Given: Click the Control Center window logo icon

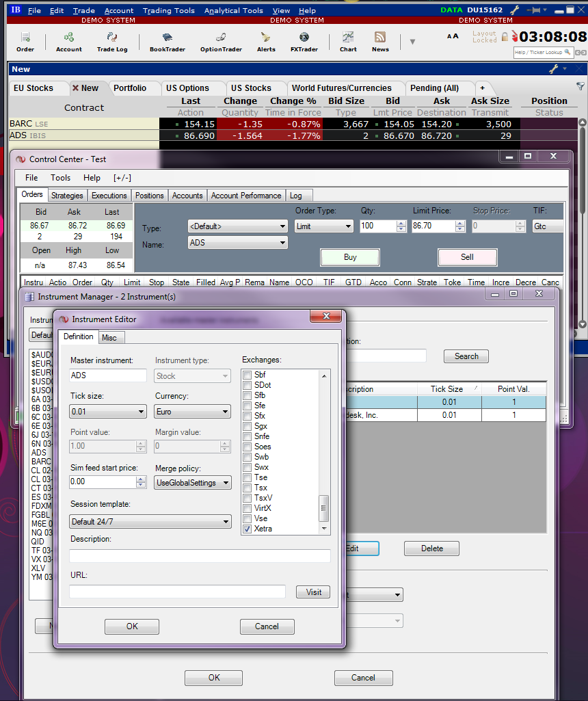Looking at the screenshot, I should pos(21,159).
